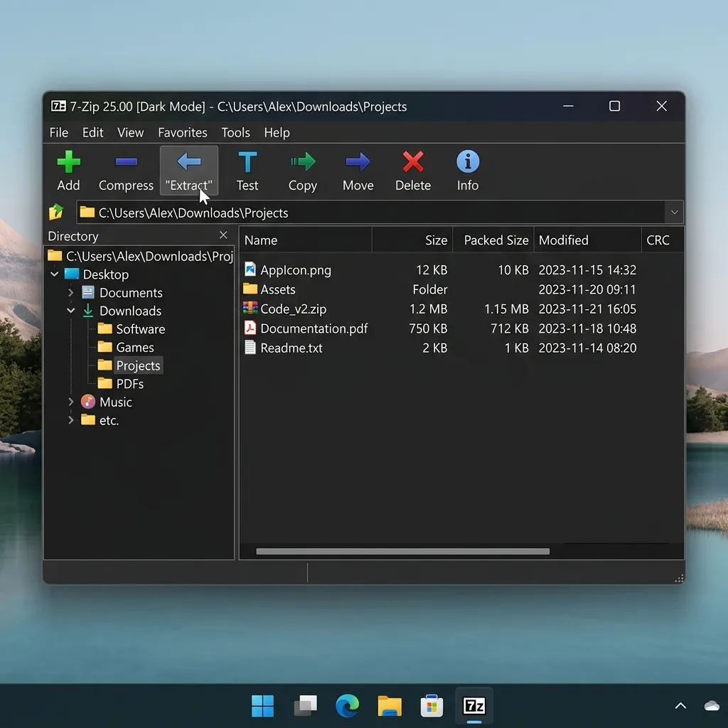Open the Favorites menu

183,133
